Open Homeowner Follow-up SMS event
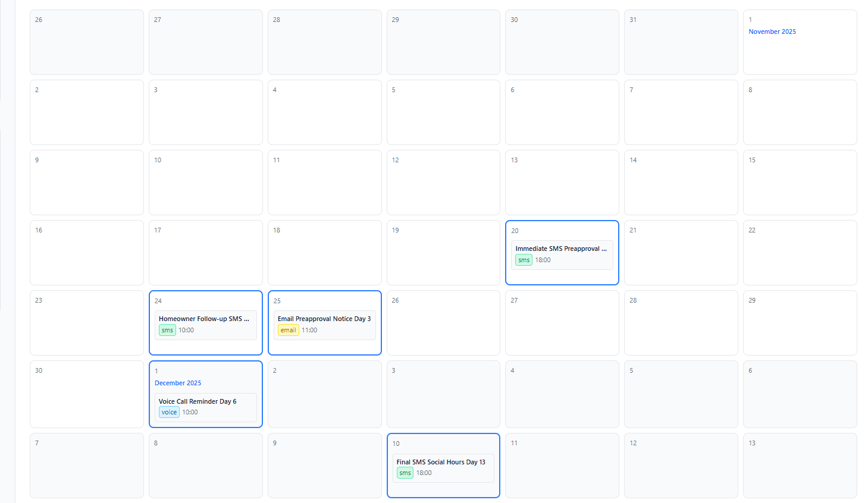Viewport: 868px width, 503px height. pyautogui.click(x=203, y=319)
